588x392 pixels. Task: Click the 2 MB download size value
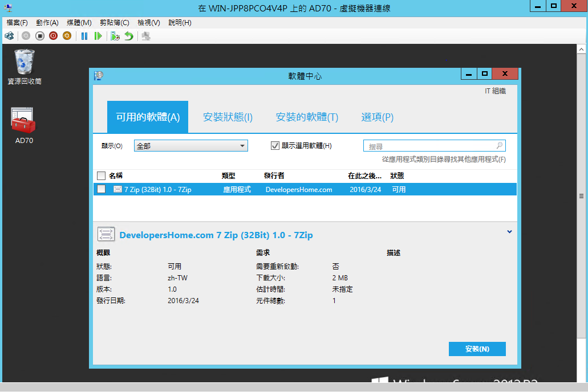[340, 278]
